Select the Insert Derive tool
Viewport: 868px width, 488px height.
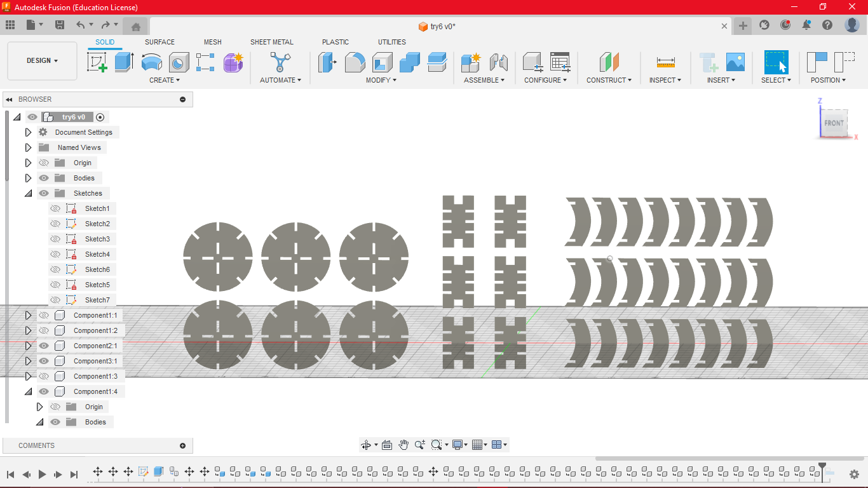(709, 62)
